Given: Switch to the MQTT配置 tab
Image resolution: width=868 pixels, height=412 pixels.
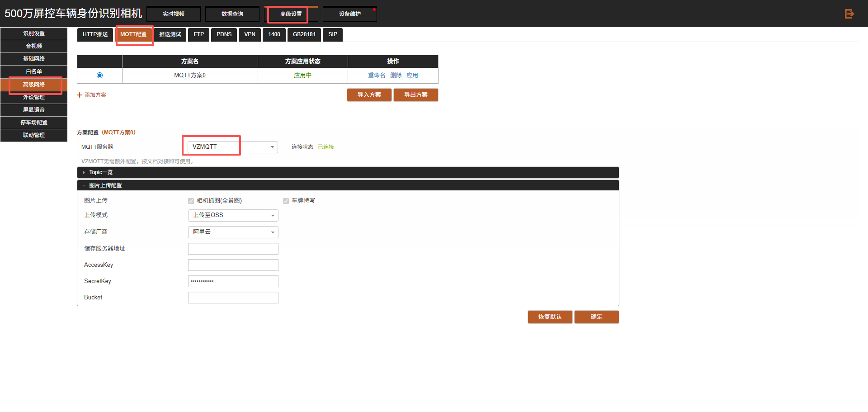Looking at the screenshot, I should (x=133, y=34).
